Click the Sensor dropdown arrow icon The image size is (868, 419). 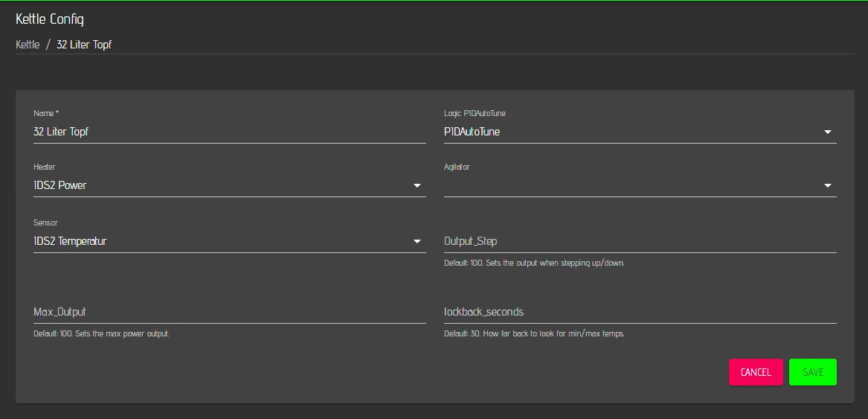[x=417, y=242]
